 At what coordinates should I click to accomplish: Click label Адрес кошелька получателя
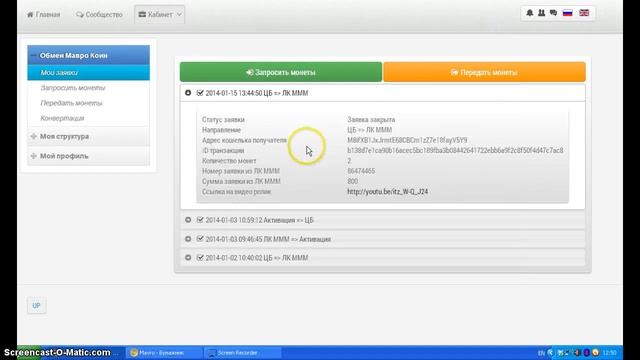pos(244,140)
